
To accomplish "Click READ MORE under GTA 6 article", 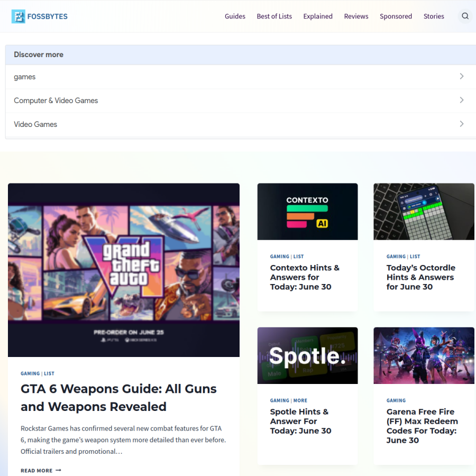I will [36, 470].
